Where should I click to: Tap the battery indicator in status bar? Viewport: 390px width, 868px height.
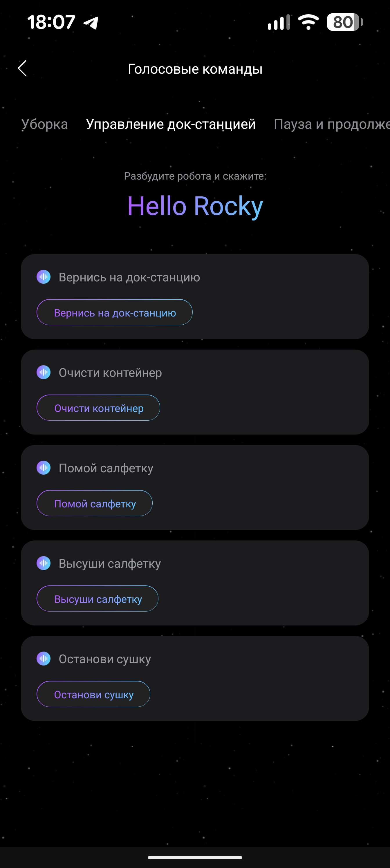click(344, 22)
